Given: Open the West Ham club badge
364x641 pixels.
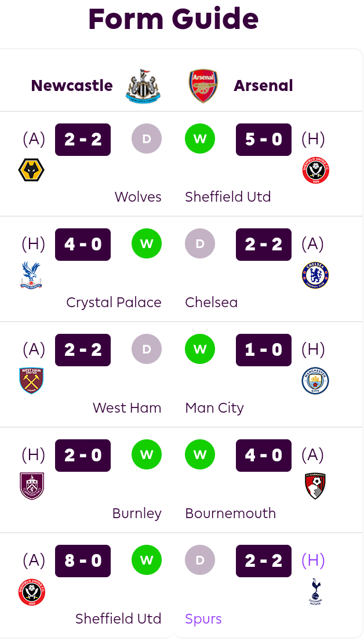Looking at the screenshot, I should (31, 381).
